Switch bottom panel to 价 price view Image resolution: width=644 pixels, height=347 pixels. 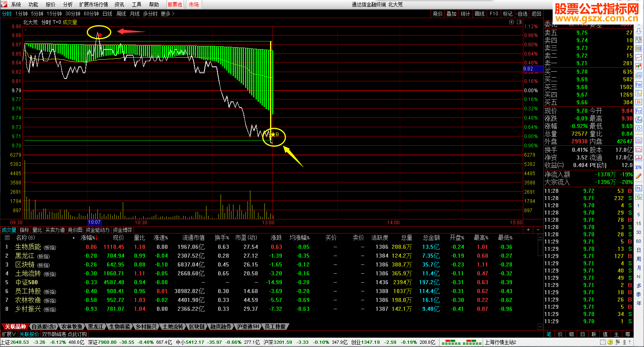[x=560, y=334]
